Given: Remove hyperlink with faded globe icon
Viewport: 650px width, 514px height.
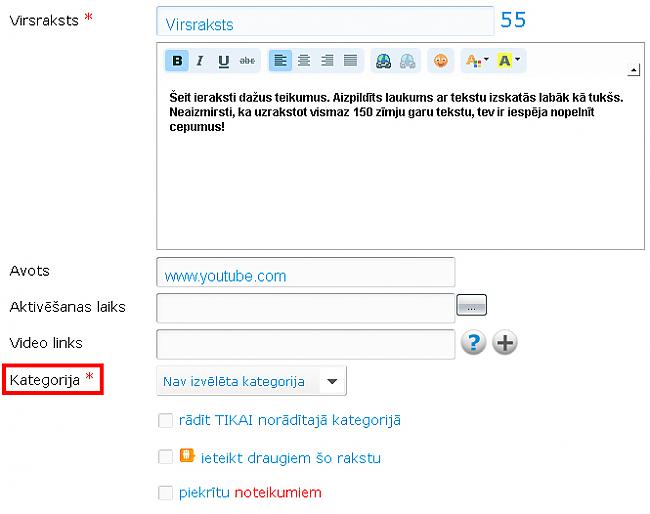Looking at the screenshot, I should 407,61.
